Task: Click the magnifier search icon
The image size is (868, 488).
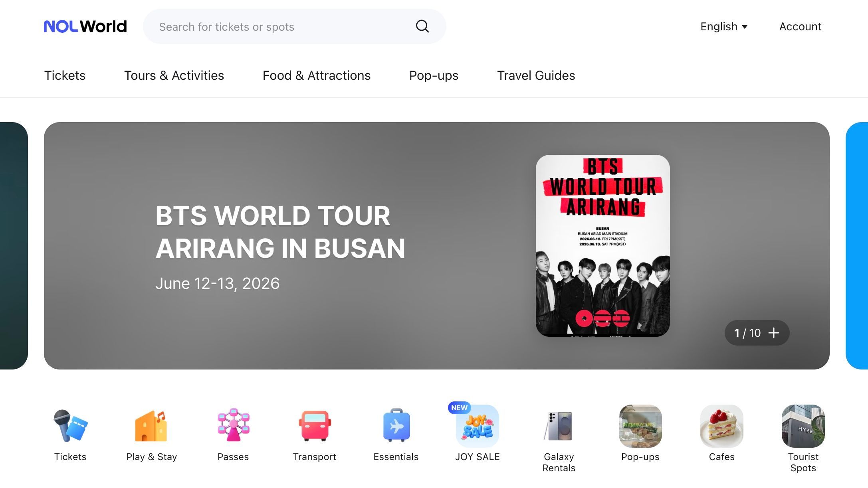Action: tap(422, 26)
